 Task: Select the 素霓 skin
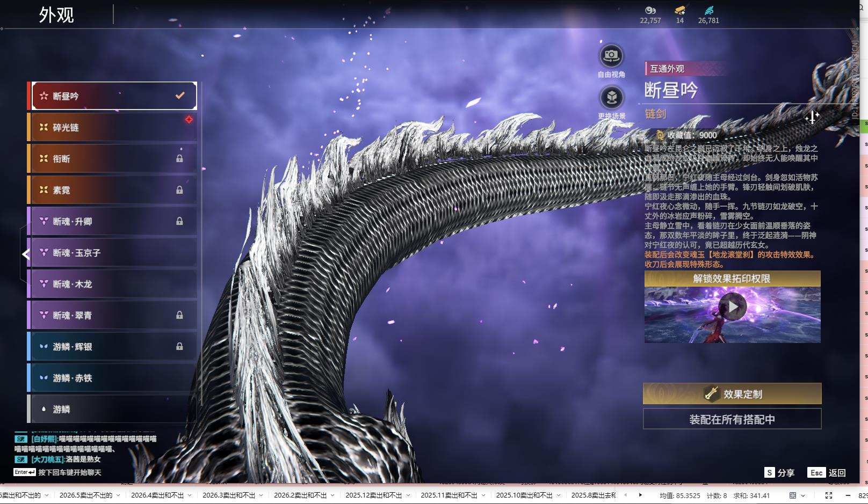tap(114, 189)
